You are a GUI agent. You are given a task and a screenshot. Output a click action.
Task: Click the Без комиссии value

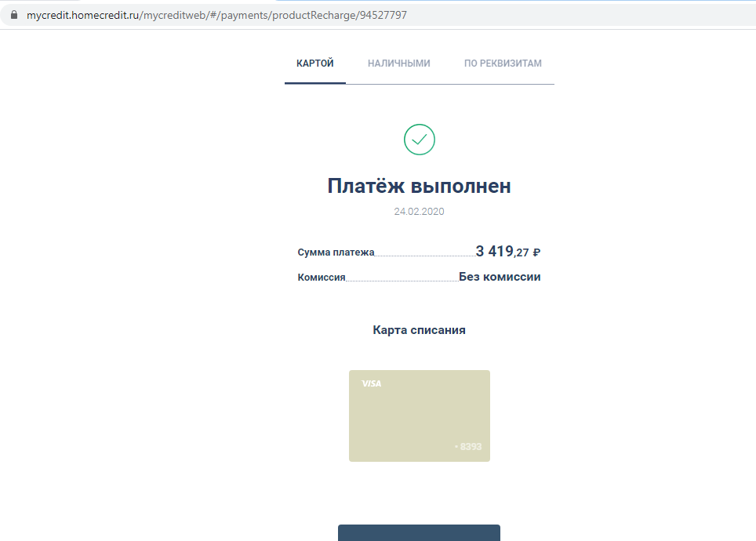pos(500,277)
